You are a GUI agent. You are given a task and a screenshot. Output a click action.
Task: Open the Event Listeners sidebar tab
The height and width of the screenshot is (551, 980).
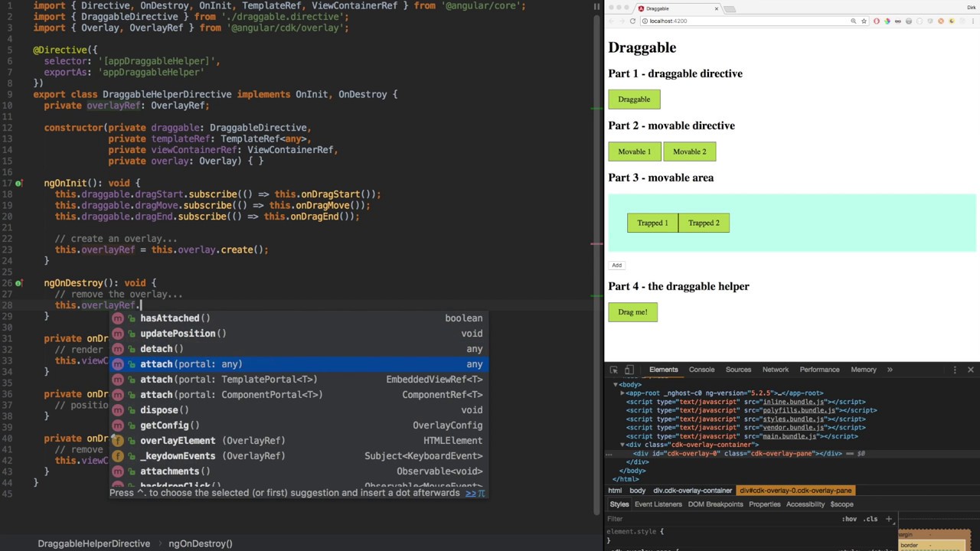pyautogui.click(x=658, y=504)
